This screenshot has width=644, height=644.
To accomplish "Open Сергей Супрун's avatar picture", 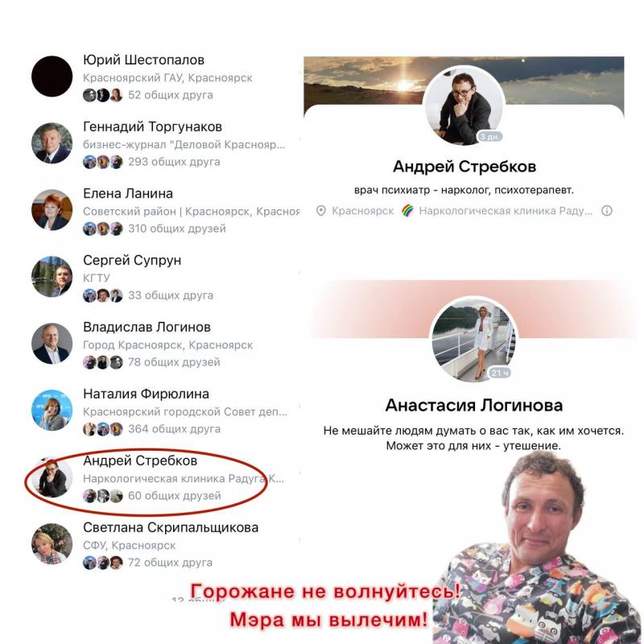I will (52, 276).
